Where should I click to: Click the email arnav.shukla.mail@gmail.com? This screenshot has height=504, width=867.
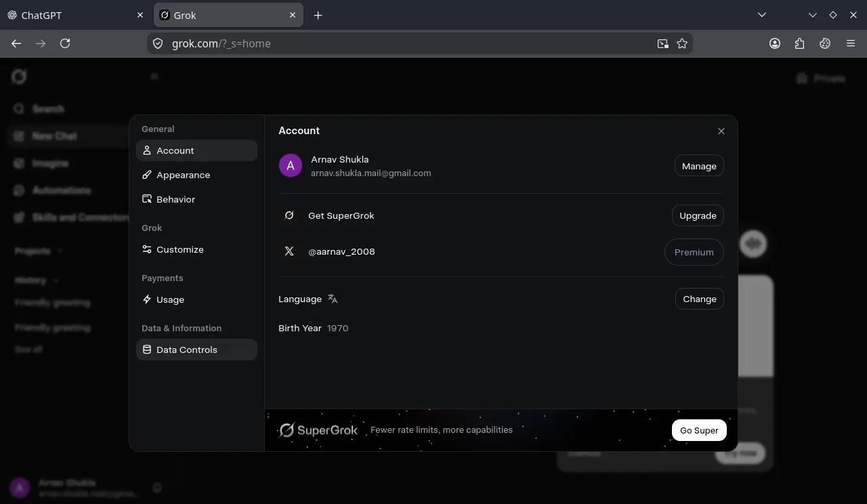click(371, 173)
